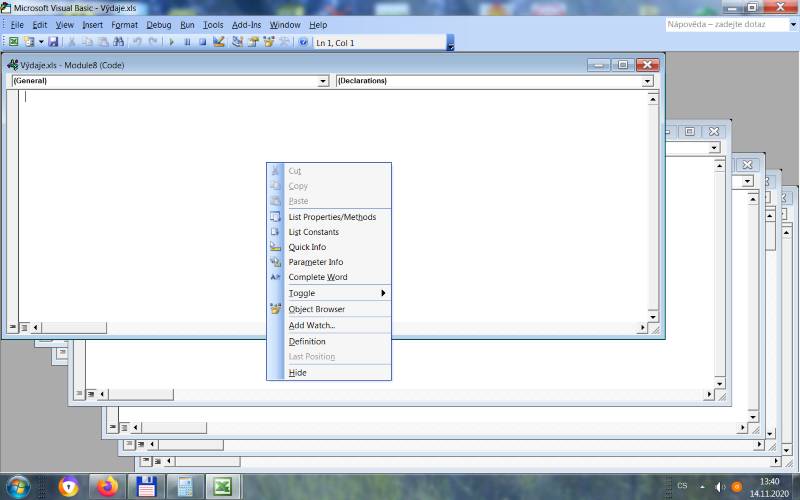Launch Firefox from the taskbar

point(107,487)
